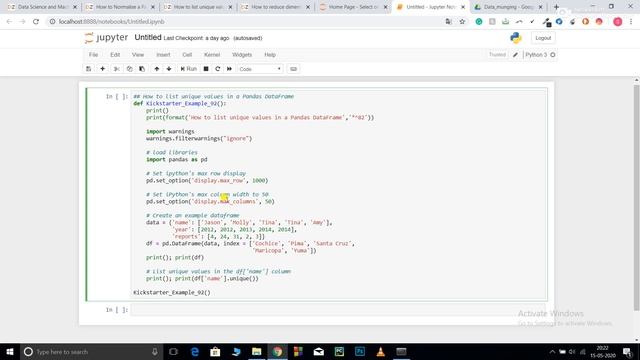Open Task View in taskbar
This screenshot has height=360, width=640.
[173, 351]
